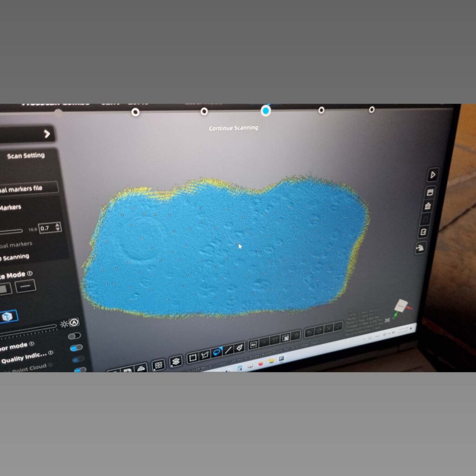The image size is (476, 476).
Task: Pick the line selection tool
Action: [x=228, y=350]
